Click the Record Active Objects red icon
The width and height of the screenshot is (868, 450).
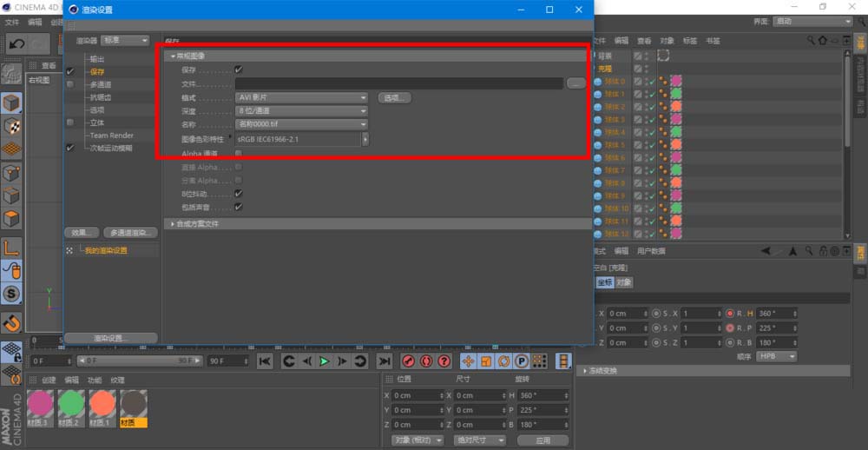tap(409, 361)
